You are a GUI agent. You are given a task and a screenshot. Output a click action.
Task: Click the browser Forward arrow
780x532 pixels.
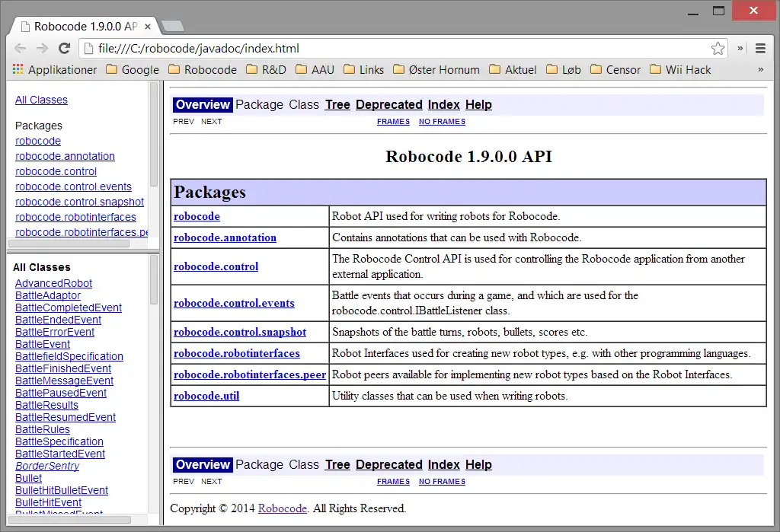point(43,48)
